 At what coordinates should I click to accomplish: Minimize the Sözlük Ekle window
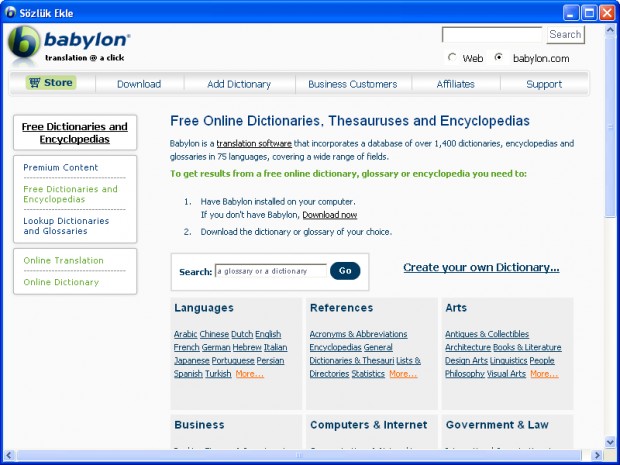[x=571, y=13]
